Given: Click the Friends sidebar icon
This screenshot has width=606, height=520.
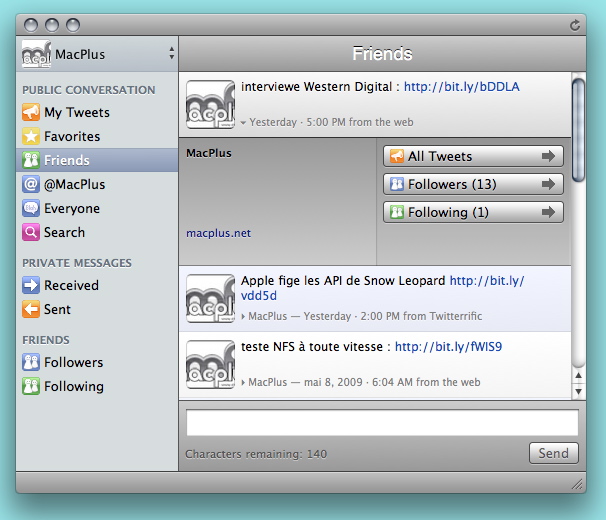Looking at the screenshot, I should point(31,160).
